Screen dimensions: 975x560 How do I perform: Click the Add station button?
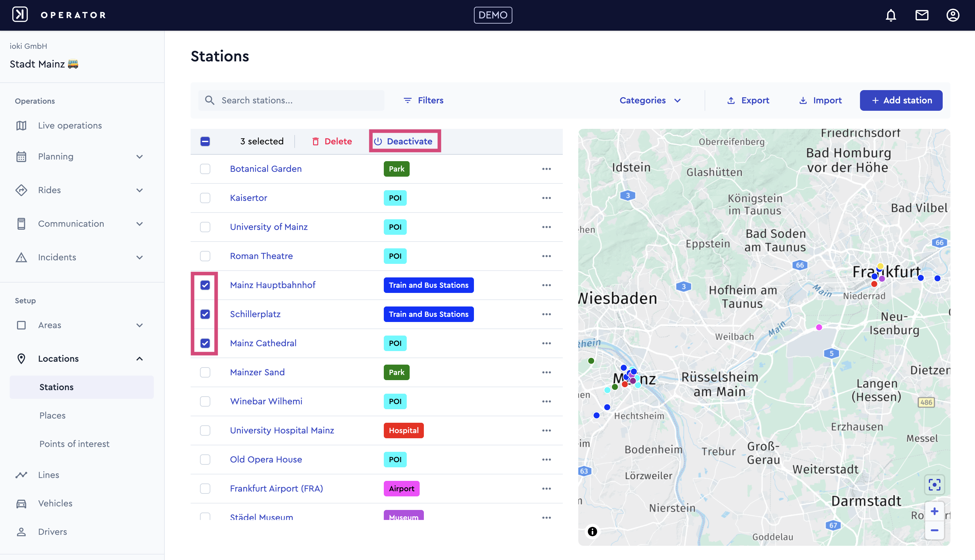901,100
